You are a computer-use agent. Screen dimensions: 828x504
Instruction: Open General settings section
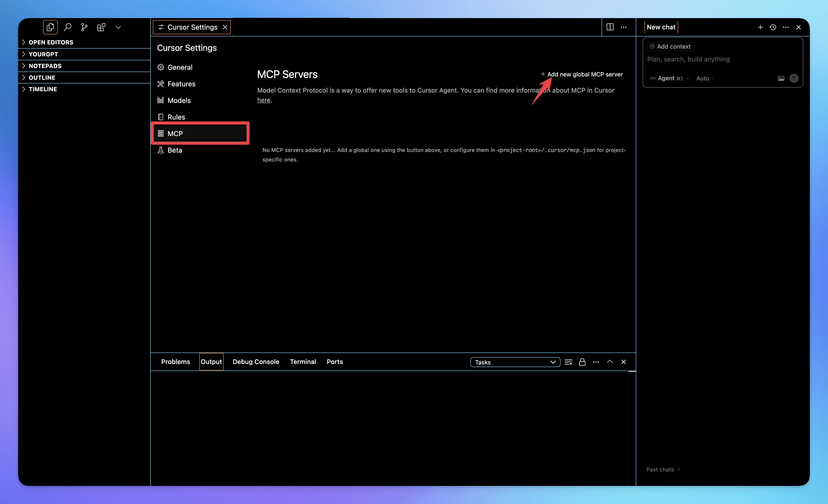coord(201,67)
